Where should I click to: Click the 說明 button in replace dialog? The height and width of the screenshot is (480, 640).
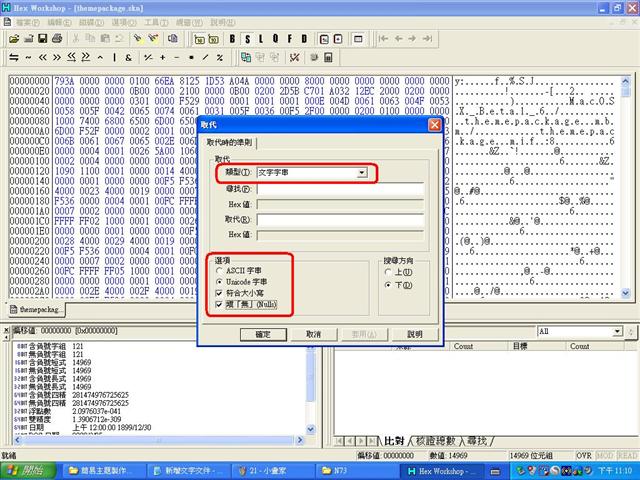[415, 334]
